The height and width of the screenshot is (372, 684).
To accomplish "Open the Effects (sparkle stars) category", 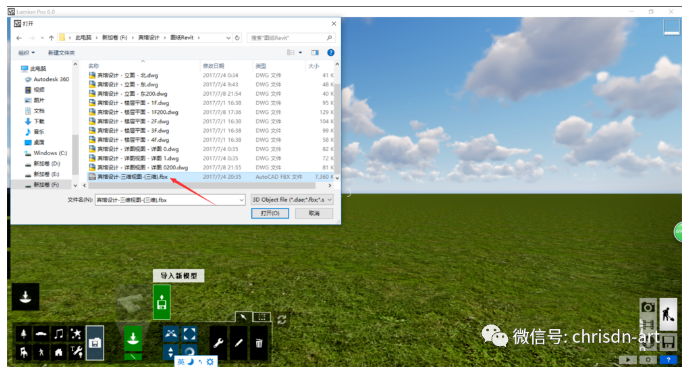I will 76,334.
